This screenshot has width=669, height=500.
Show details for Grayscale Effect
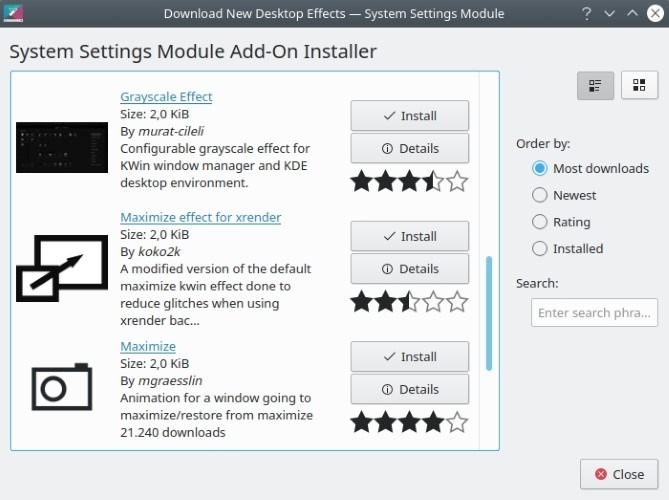click(410, 148)
